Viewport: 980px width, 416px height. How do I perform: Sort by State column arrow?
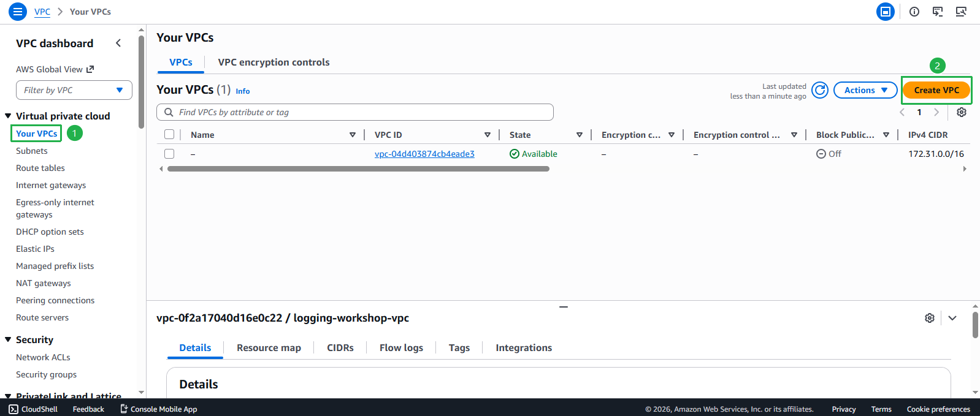(x=580, y=135)
